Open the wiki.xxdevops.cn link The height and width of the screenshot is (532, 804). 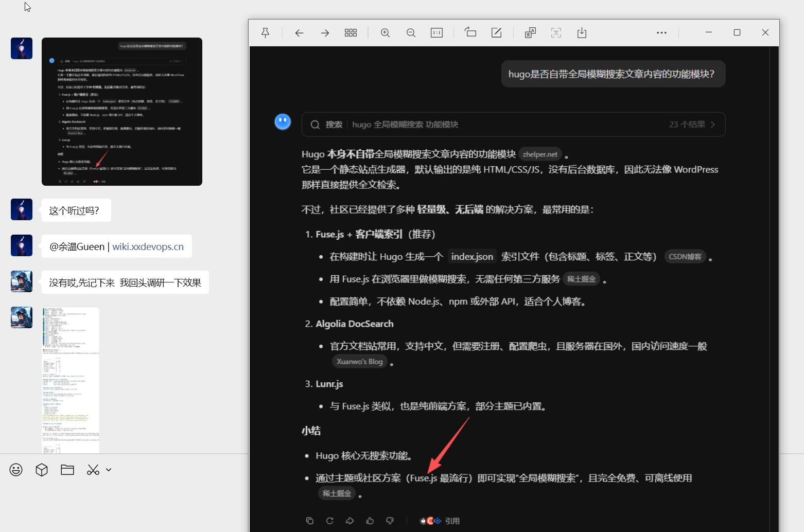(148, 246)
